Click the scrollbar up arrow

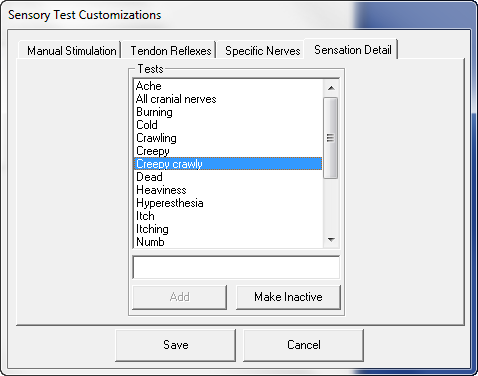point(331,88)
